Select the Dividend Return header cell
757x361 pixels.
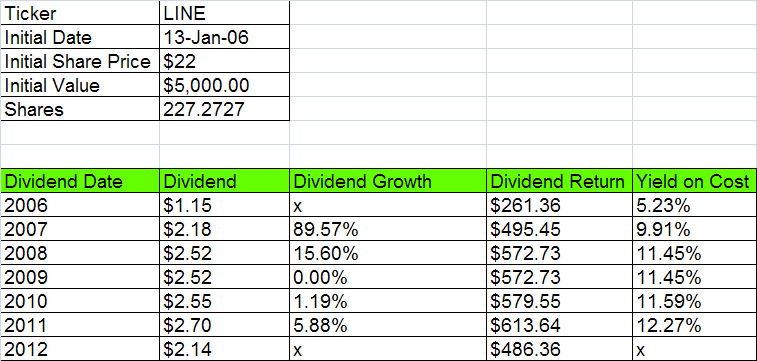560,181
